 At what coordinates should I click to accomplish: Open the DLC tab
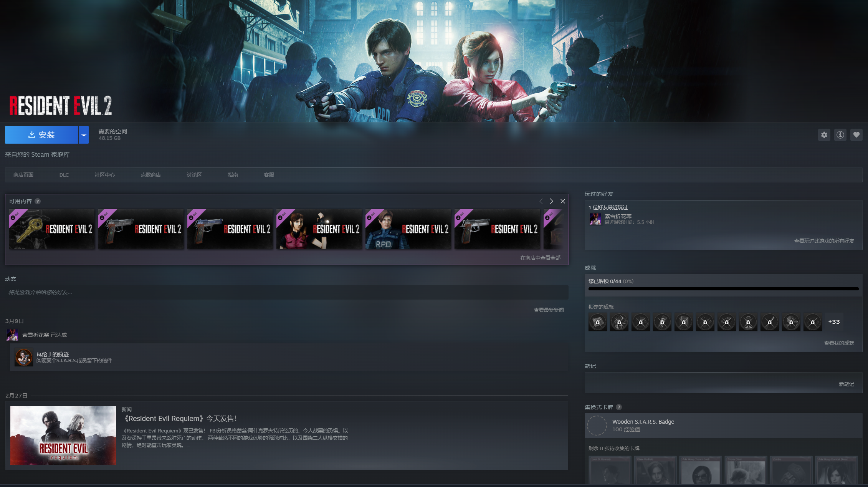64,175
